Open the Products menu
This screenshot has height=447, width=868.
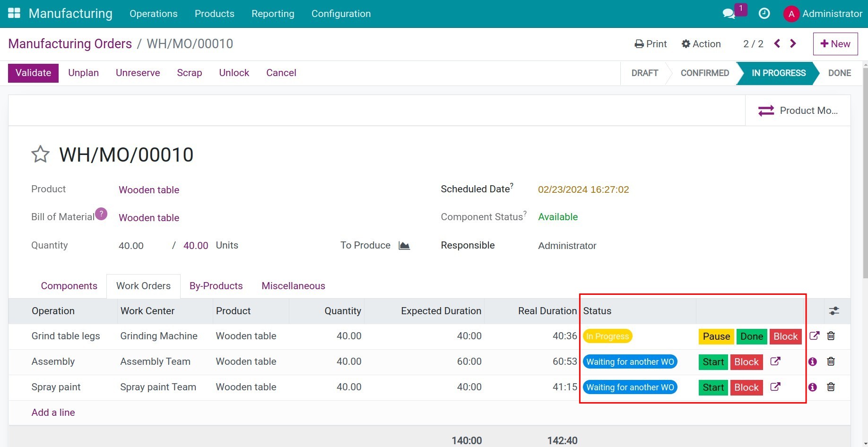pos(215,14)
